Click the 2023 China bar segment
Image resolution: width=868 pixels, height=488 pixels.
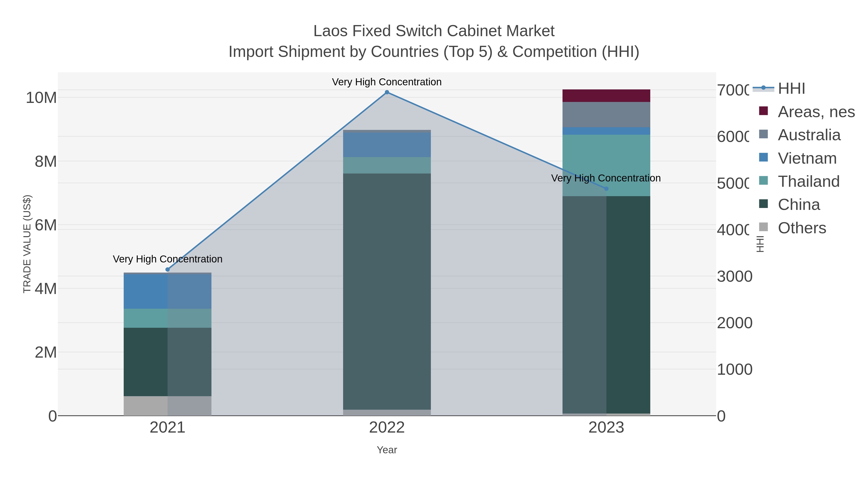point(606,305)
